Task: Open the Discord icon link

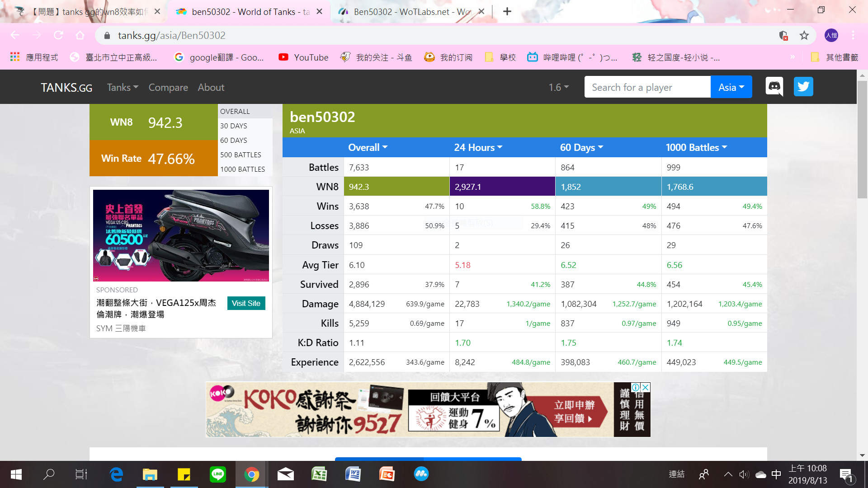Action: click(x=774, y=86)
